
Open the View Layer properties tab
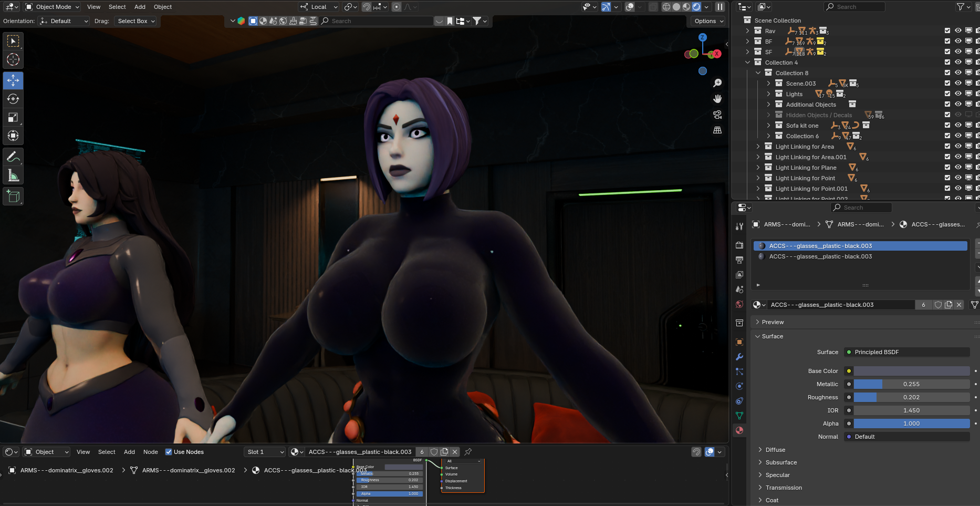(739, 275)
